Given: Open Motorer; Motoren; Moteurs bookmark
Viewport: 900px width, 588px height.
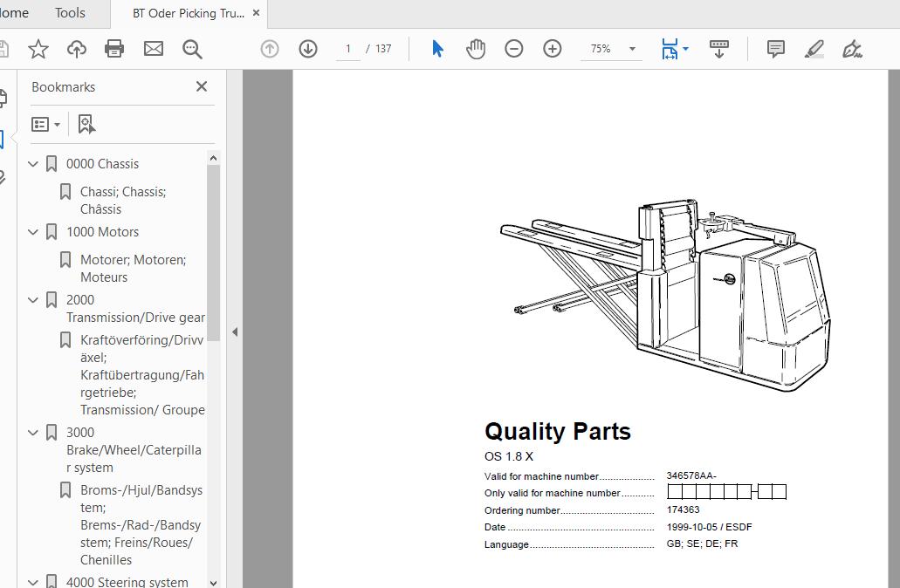Looking at the screenshot, I should pos(134,269).
